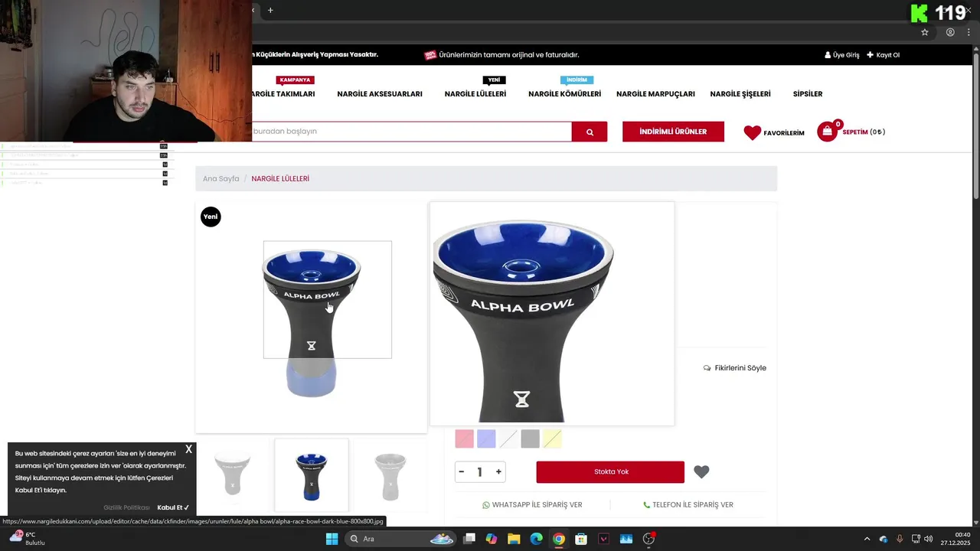The width and height of the screenshot is (980, 551).
Task: Click the microphone tray icon
Action: coord(900,539)
